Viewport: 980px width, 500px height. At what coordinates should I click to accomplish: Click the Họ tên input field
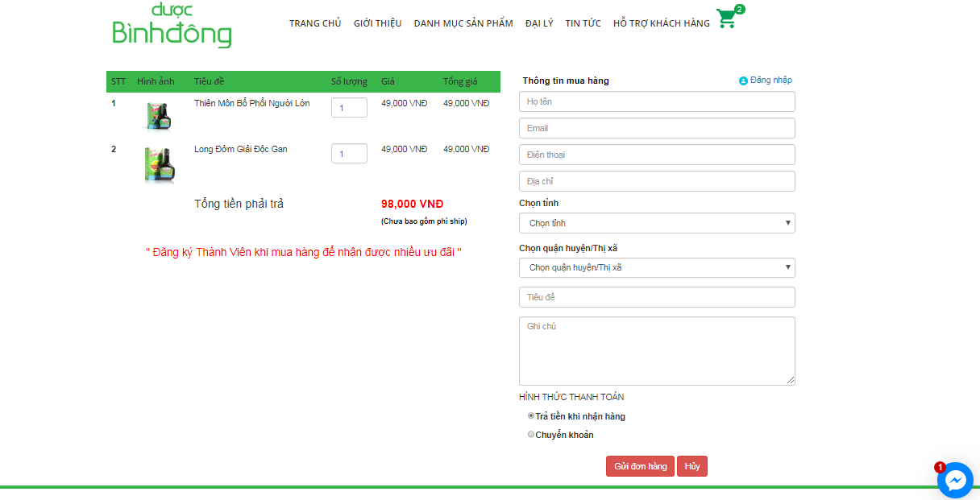pyautogui.click(x=657, y=101)
